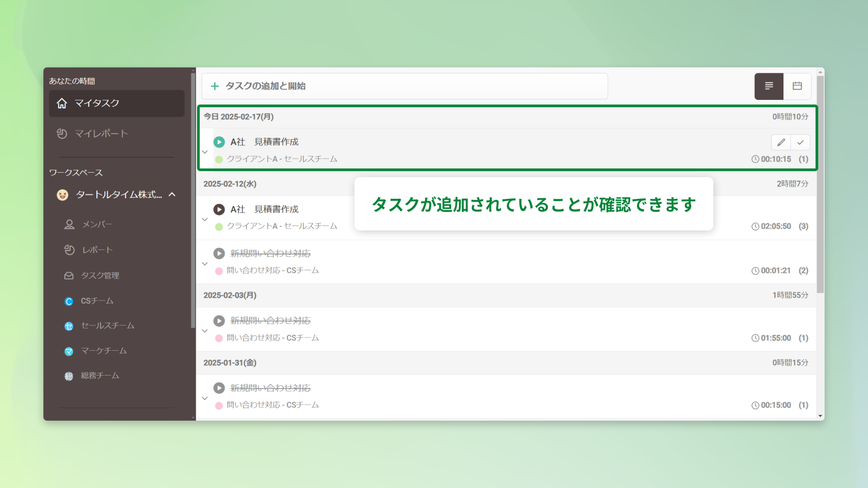Collapse the タートルタイム株式会社 workspace
868x488 pixels.
[172, 195]
